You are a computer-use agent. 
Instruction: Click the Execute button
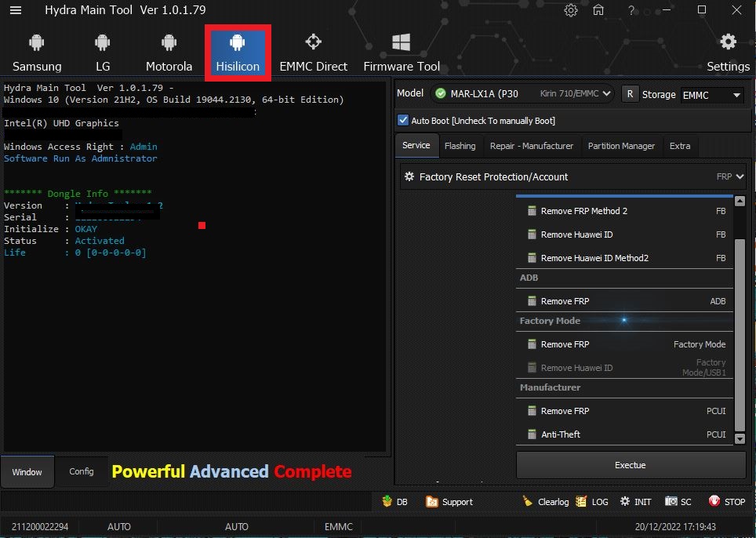pyautogui.click(x=631, y=465)
